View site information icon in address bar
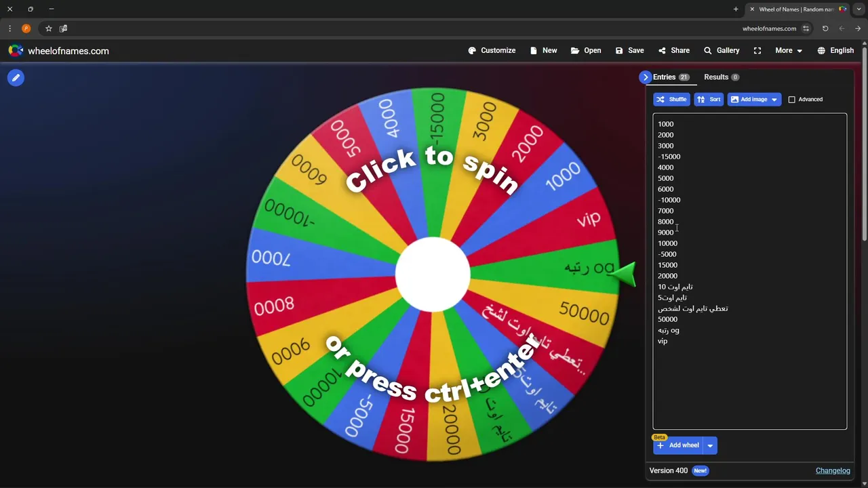The image size is (868, 488). (x=806, y=28)
